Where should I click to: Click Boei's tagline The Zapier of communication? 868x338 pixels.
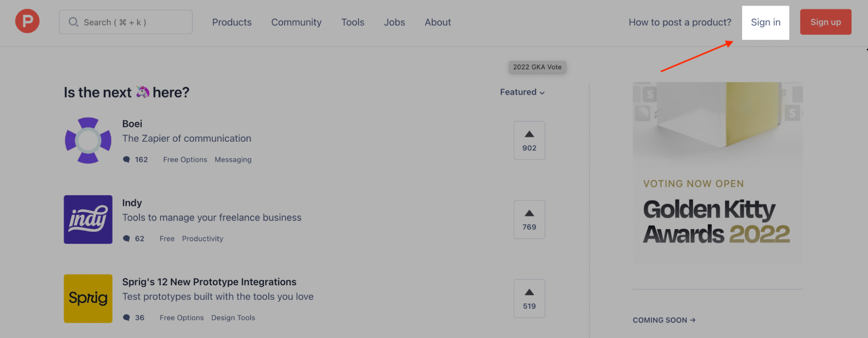coord(187,139)
